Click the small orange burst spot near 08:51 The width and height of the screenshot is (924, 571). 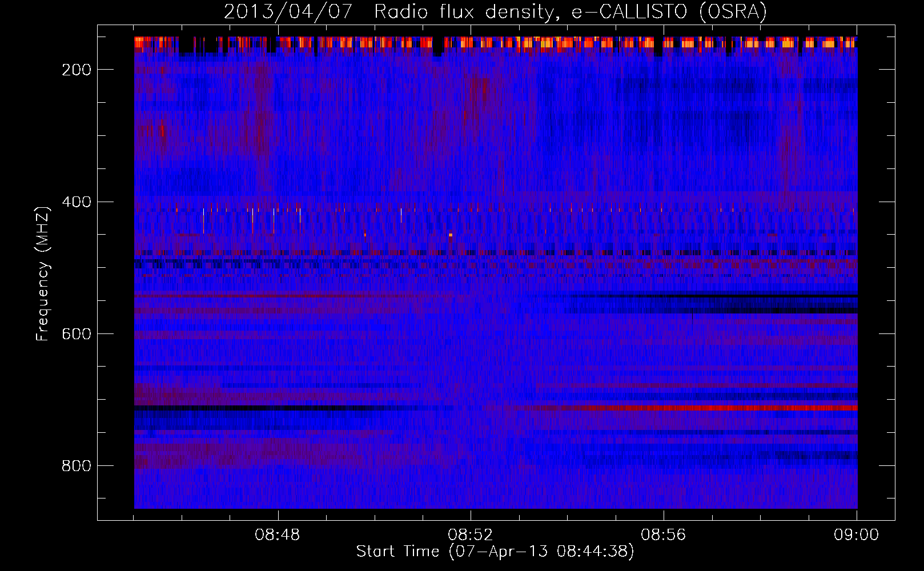(x=451, y=235)
